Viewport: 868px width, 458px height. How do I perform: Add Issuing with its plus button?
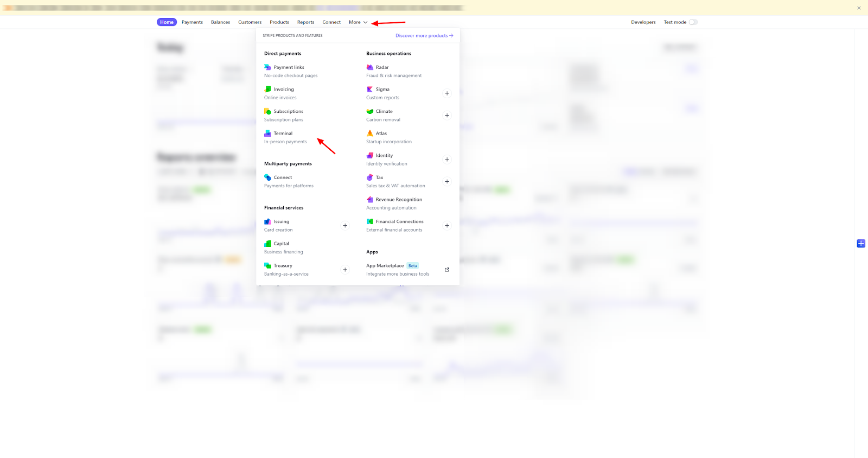point(345,226)
